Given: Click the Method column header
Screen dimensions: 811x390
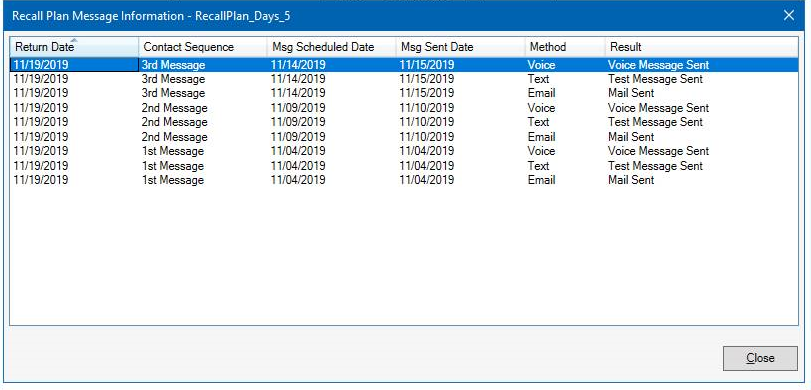Looking at the screenshot, I should point(565,47).
